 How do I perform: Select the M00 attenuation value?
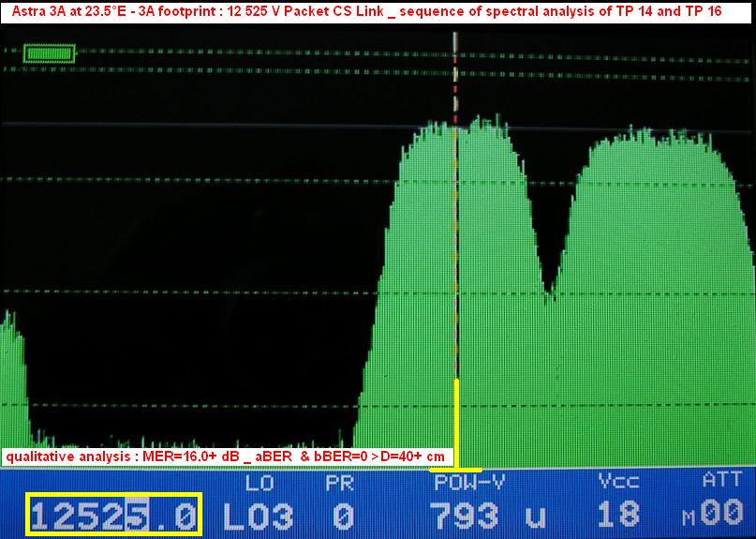click(716, 515)
